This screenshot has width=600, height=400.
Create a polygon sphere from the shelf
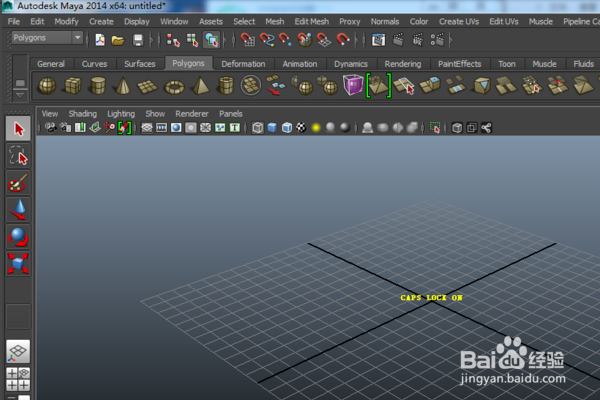click(47, 85)
